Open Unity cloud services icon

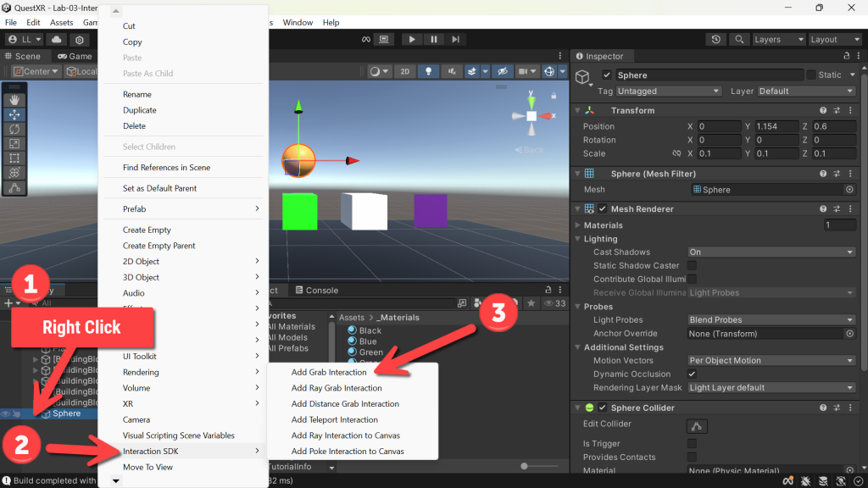57,39
